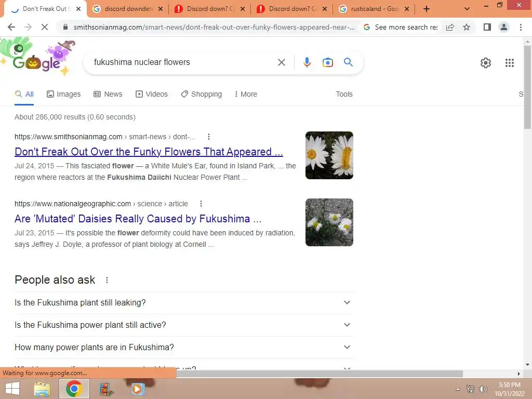Open search Tools

coord(344,95)
